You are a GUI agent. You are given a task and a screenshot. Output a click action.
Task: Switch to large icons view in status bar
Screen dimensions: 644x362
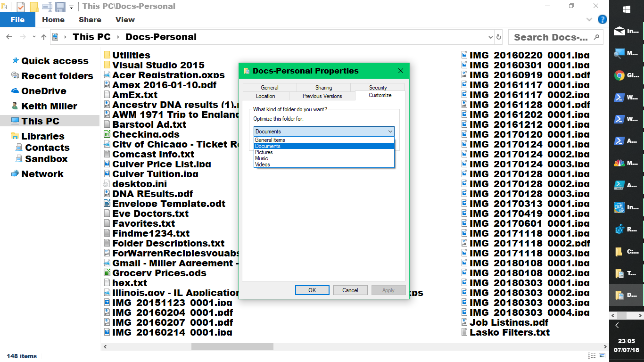point(602,356)
